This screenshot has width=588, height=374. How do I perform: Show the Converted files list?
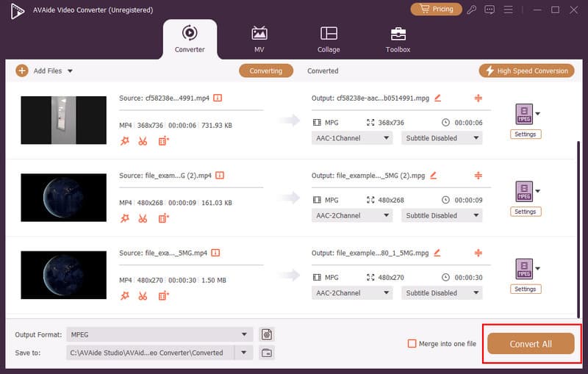point(323,71)
